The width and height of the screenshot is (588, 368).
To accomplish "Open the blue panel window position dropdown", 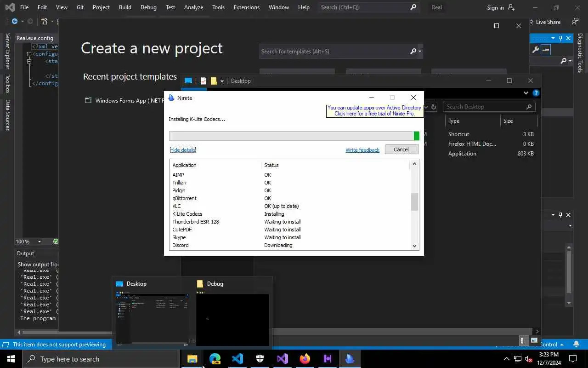I will tap(553, 38).
